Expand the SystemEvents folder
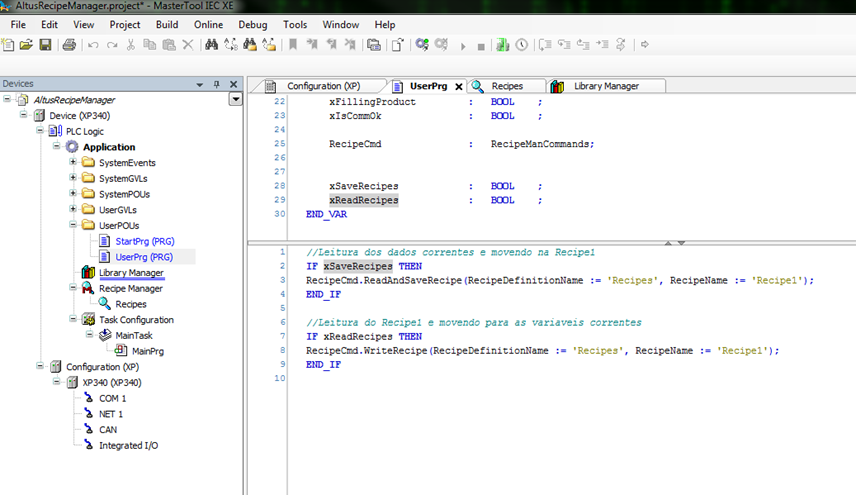 coord(73,163)
